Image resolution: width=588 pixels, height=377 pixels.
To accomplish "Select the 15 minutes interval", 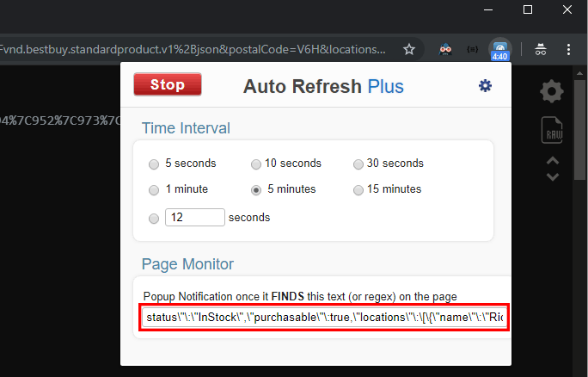I will (x=358, y=190).
